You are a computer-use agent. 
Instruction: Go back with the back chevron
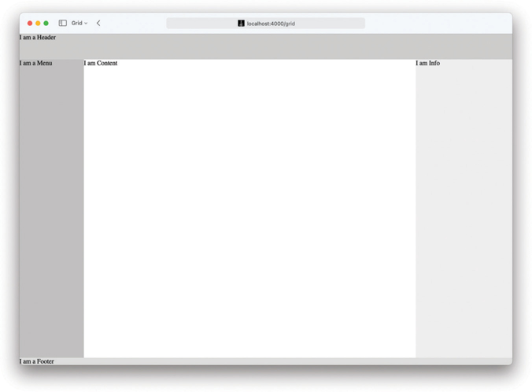(98, 24)
